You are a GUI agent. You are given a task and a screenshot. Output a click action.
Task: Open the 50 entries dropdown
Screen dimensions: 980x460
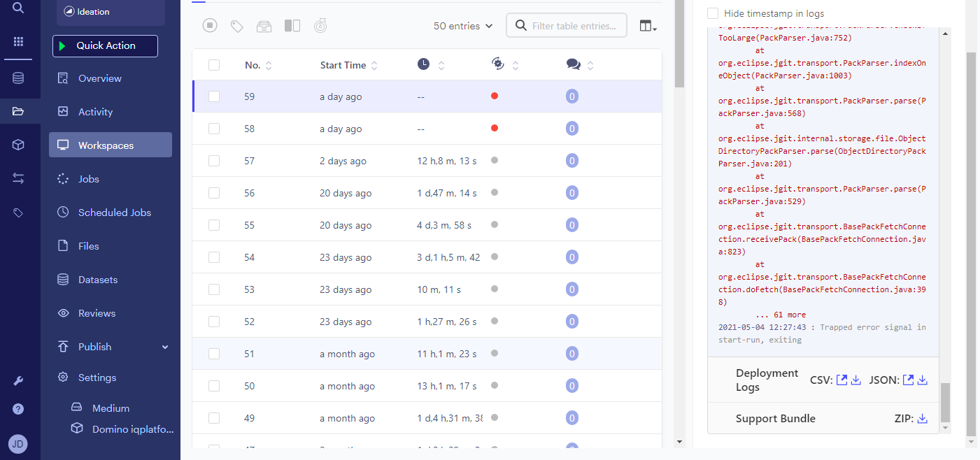click(463, 26)
